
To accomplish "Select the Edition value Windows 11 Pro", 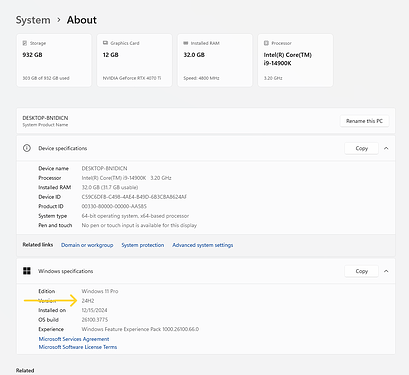I will [x=100, y=291].
